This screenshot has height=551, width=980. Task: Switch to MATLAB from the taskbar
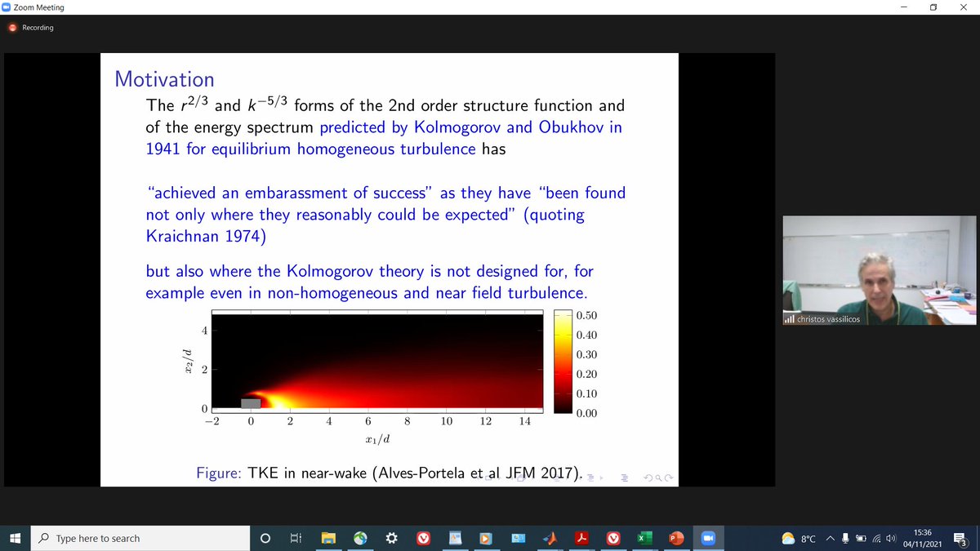click(550, 538)
